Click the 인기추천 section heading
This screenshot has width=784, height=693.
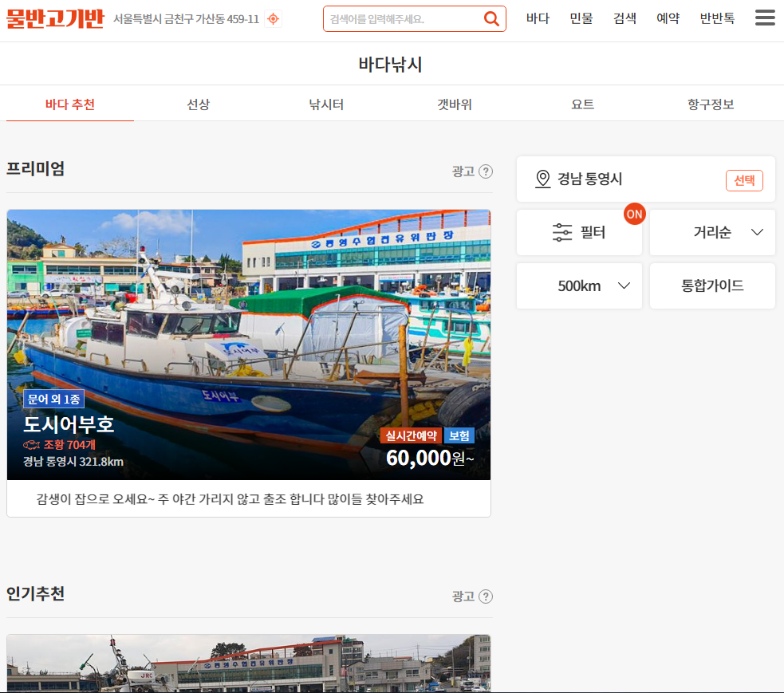pyautogui.click(x=36, y=593)
